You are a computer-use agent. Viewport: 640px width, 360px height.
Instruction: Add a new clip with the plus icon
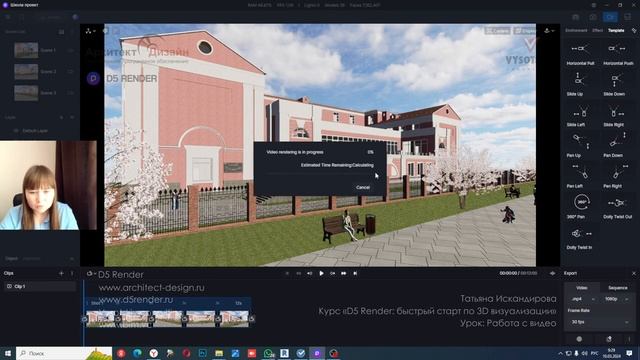click(x=61, y=273)
